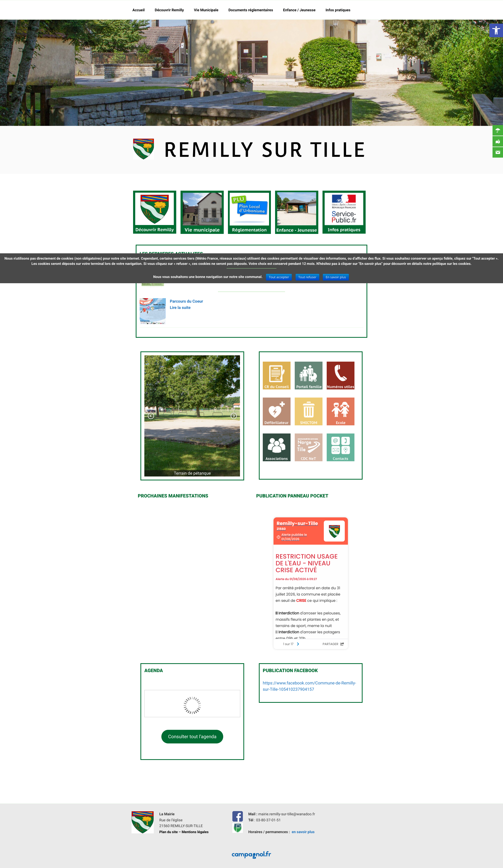Open the Parcours du Coeur article link
Screen dimensions: 503x868
point(186,301)
